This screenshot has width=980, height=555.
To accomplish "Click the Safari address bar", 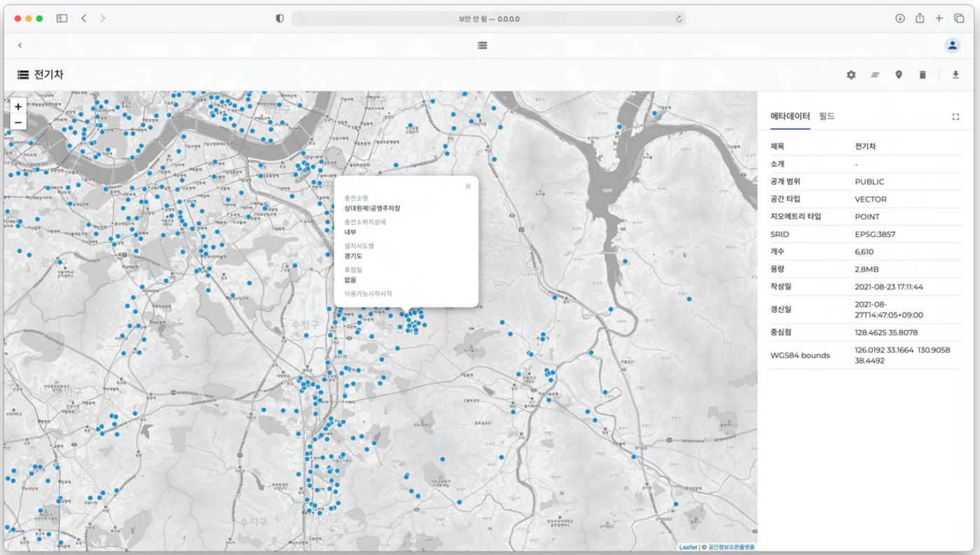I will pyautogui.click(x=488, y=19).
